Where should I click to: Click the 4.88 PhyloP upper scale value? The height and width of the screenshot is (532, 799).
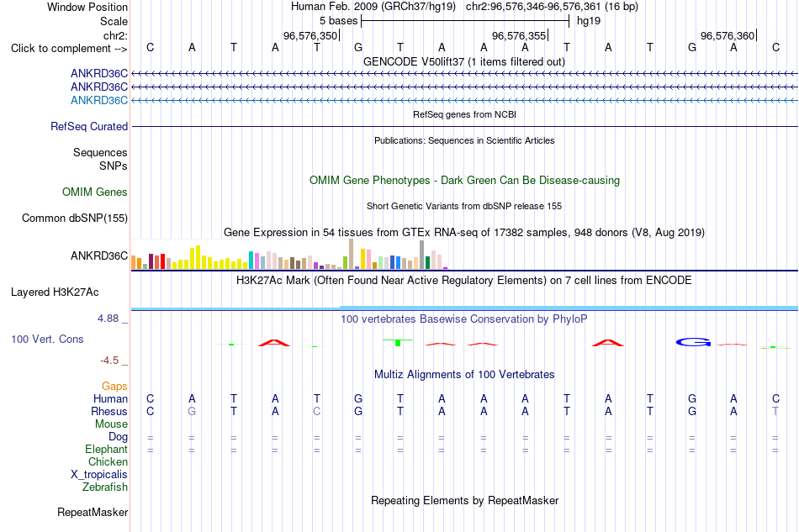[x=108, y=319]
